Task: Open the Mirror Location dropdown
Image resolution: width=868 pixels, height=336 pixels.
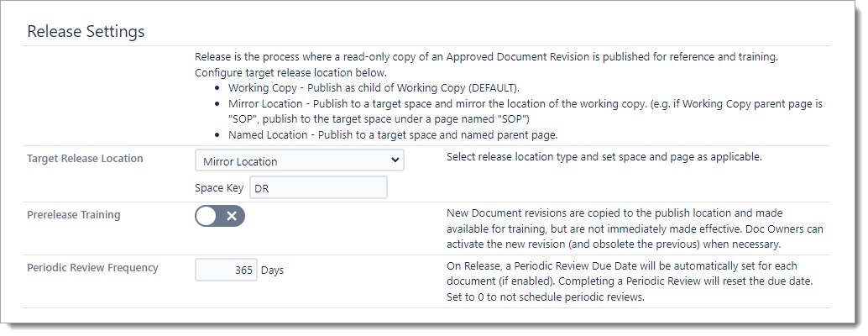Action: (298, 160)
